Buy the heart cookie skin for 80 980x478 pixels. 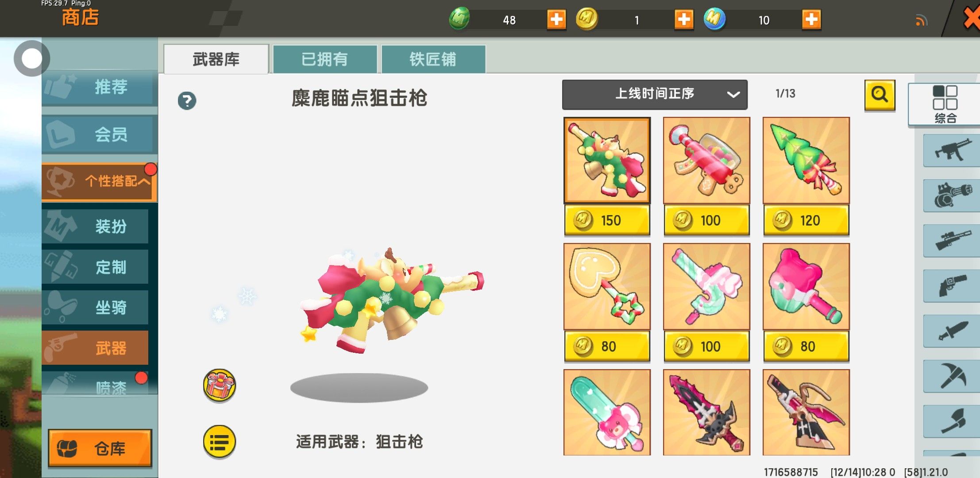(x=607, y=347)
